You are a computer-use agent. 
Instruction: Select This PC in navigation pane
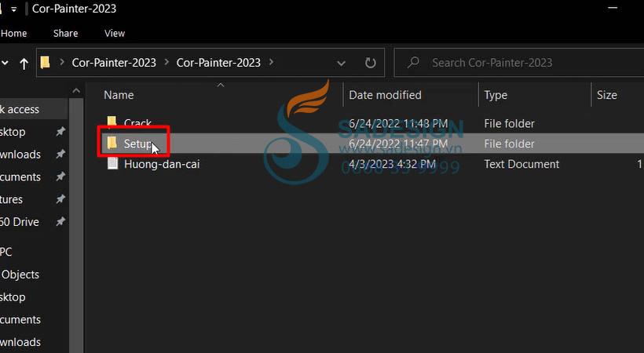5,252
